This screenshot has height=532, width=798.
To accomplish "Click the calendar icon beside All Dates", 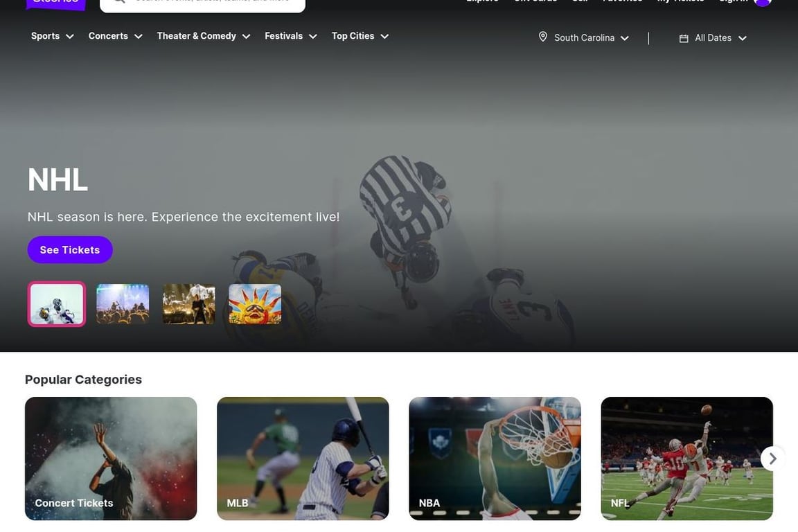I will [683, 38].
